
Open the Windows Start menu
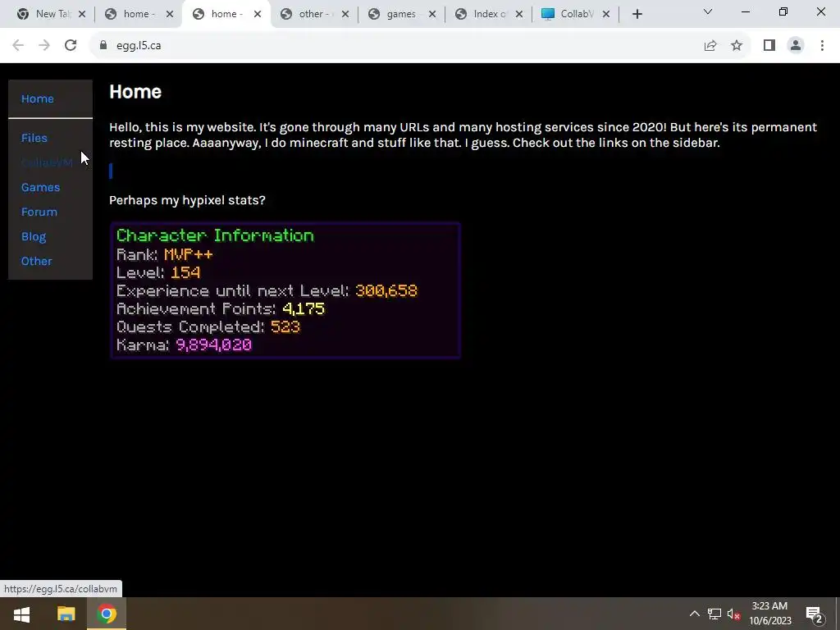(x=21, y=614)
